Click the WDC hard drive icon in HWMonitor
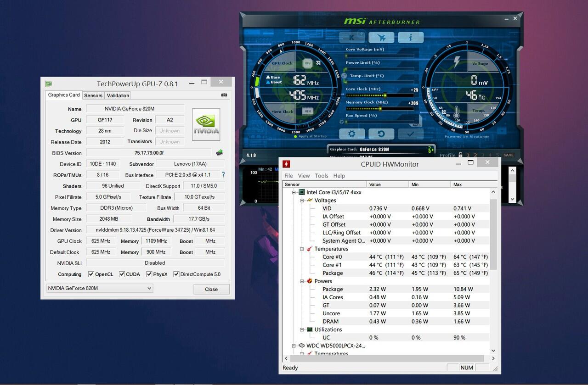 (302, 346)
